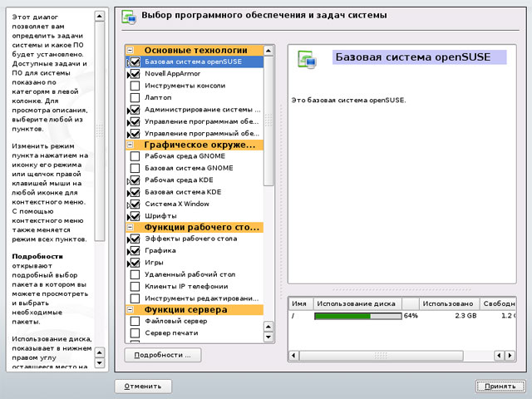The image size is (532, 399).
Task: Click the help panel scroll-down arrow
Action: (100, 362)
